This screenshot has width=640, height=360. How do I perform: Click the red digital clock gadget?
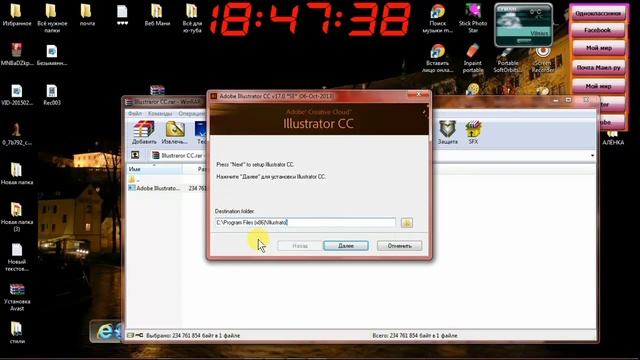(x=310, y=19)
